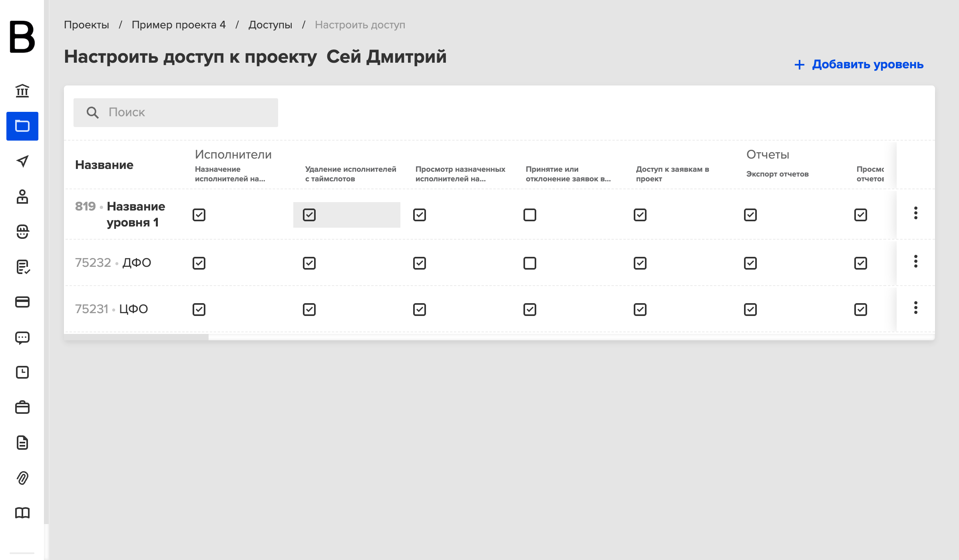Open the clock sidebar icon
The width and height of the screenshot is (959, 560).
click(22, 372)
